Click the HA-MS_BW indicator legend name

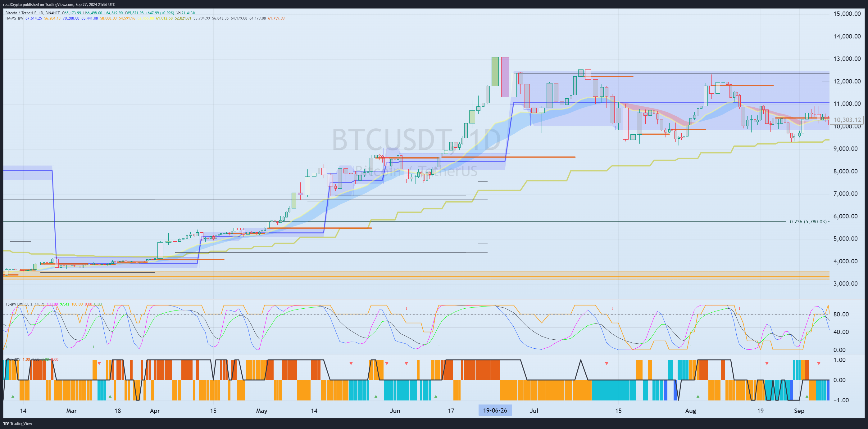pos(14,18)
